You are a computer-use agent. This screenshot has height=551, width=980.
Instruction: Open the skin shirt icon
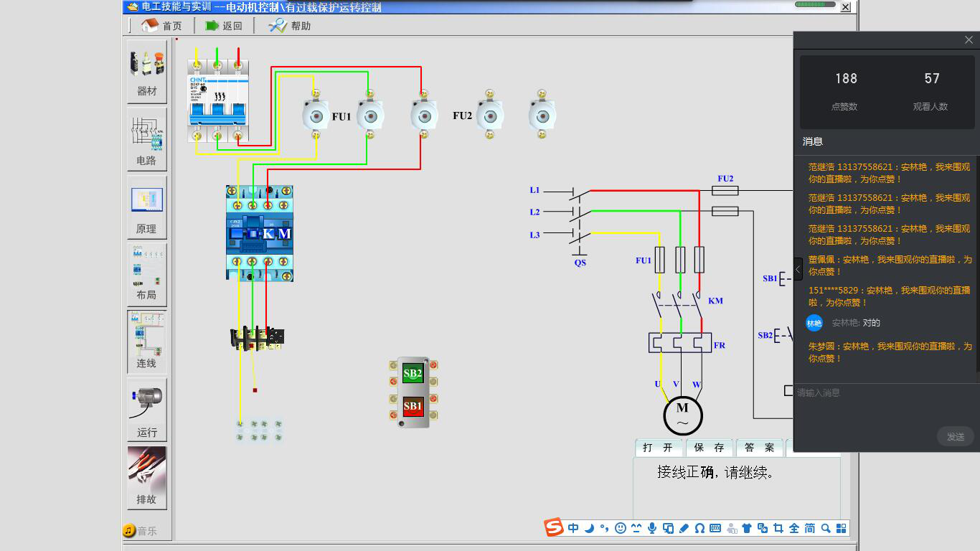pyautogui.click(x=747, y=528)
